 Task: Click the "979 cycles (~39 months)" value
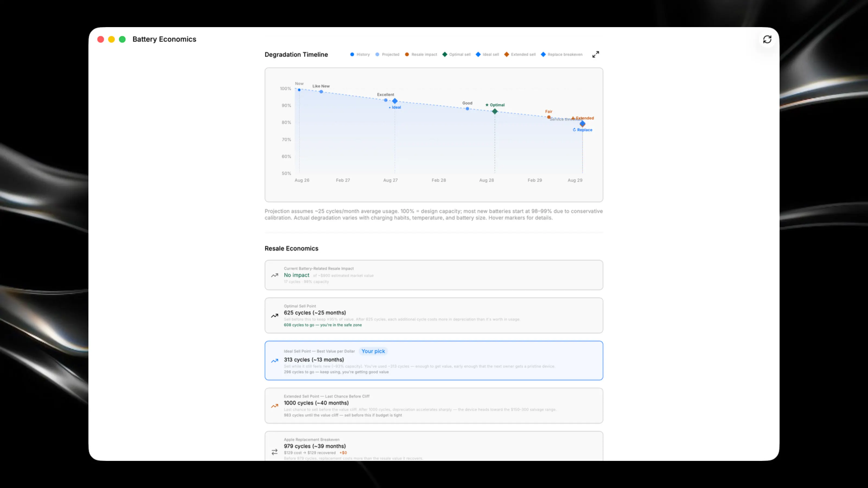point(315,446)
